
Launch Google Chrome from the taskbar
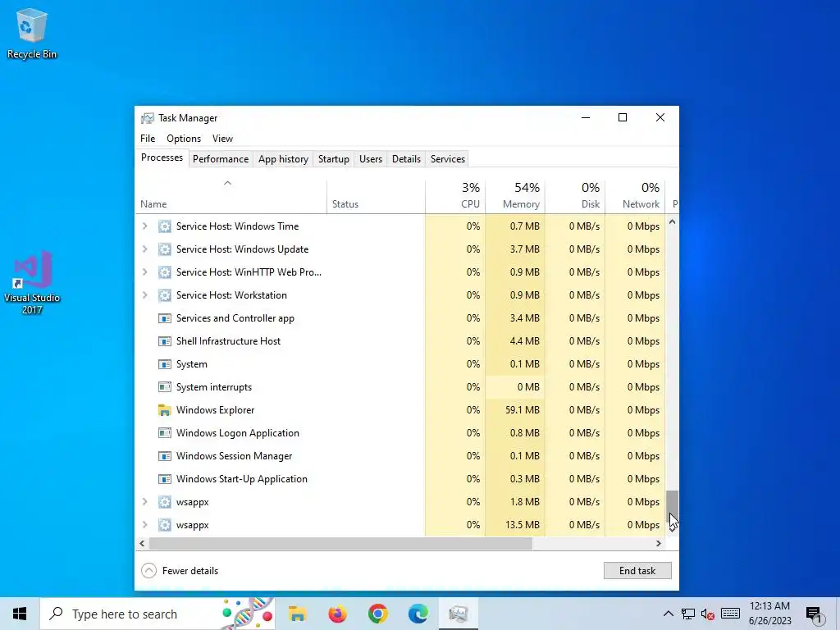(x=377, y=614)
